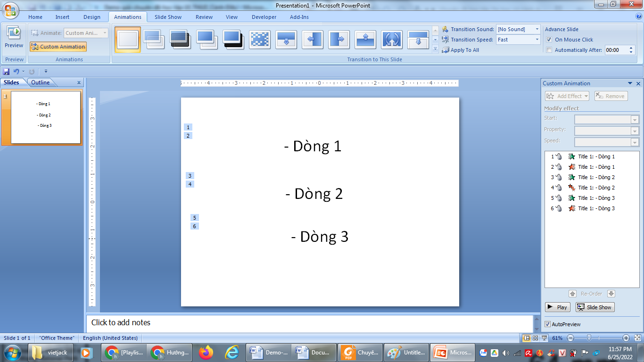Image resolution: width=644 pixels, height=362 pixels.
Task: Start Slide Show from status bar icon
Action: (544, 338)
